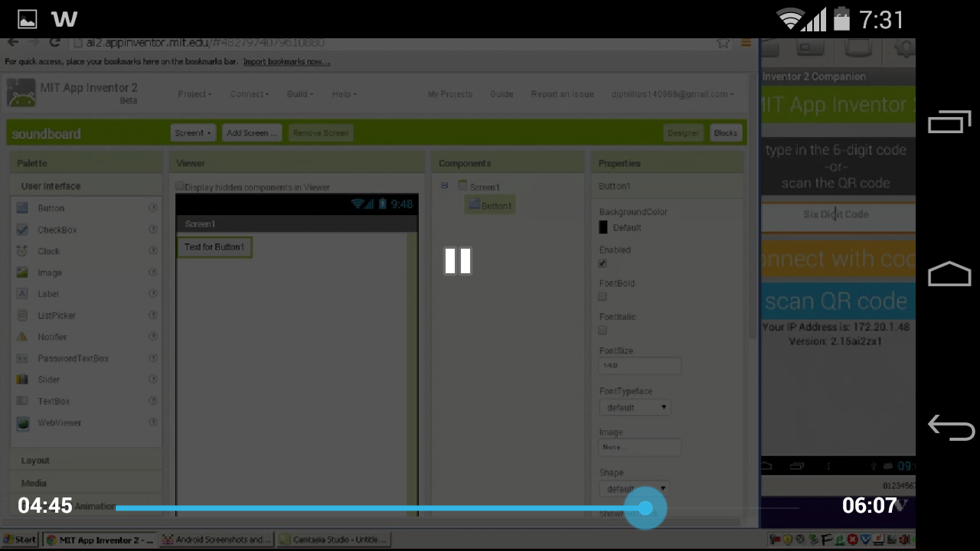Click the Windows Start button
980x551 pixels.
point(20,540)
